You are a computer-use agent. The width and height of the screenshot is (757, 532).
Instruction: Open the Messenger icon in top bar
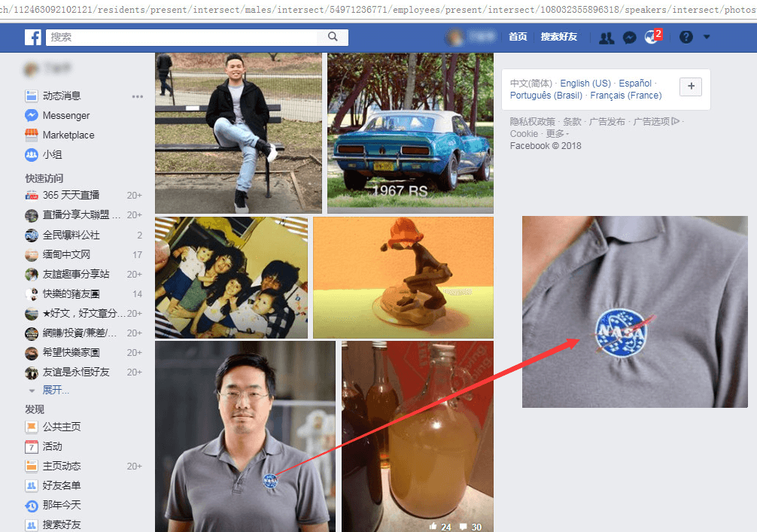coord(630,38)
